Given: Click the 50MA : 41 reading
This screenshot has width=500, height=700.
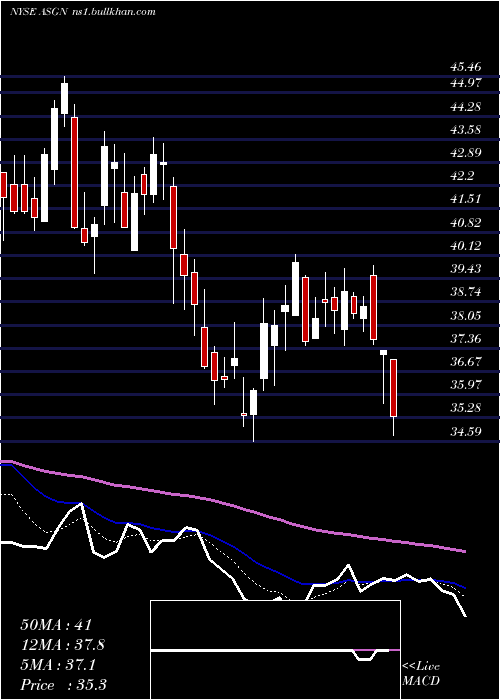Looking at the screenshot, I should pos(57,625).
